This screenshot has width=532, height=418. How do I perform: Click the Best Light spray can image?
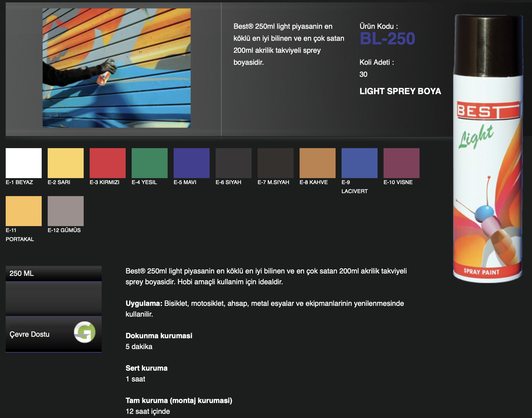[488, 148]
